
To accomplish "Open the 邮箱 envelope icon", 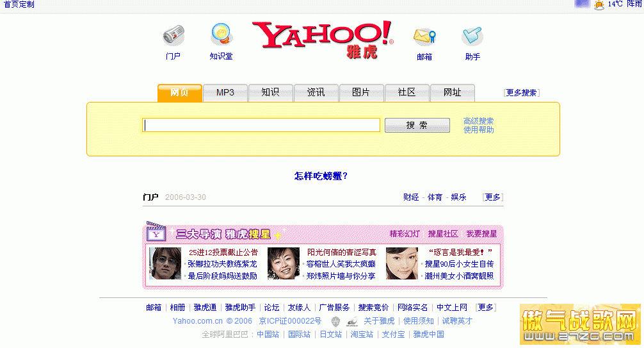I will point(424,37).
